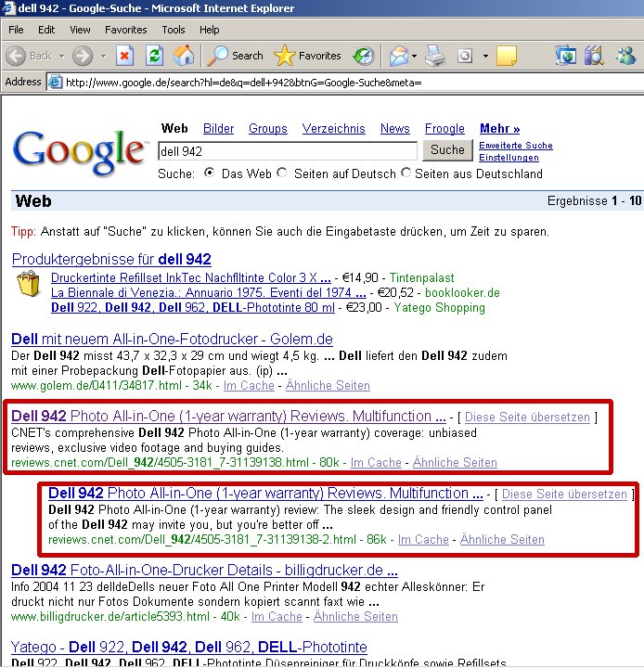The height and width of the screenshot is (668, 644).
Task: Open 'Yatego - Dell 922' Phototinte result title
Action: [189, 648]
